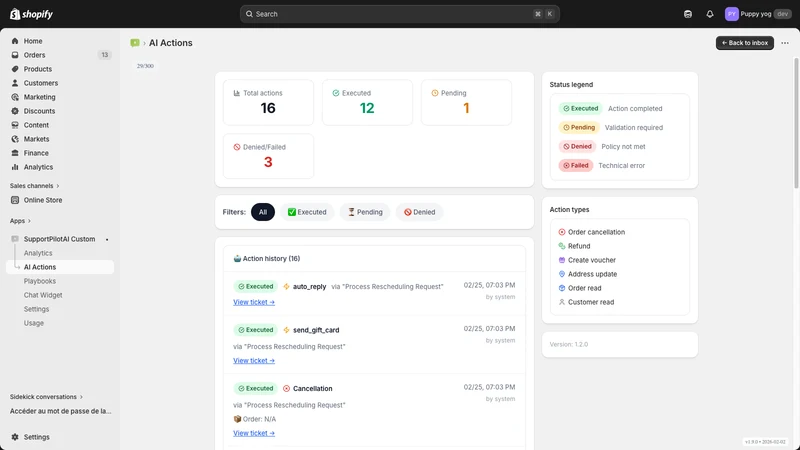Open Analytics under SupportPilotAI Custom
The image size is (800, 450).
click(38, 253)
